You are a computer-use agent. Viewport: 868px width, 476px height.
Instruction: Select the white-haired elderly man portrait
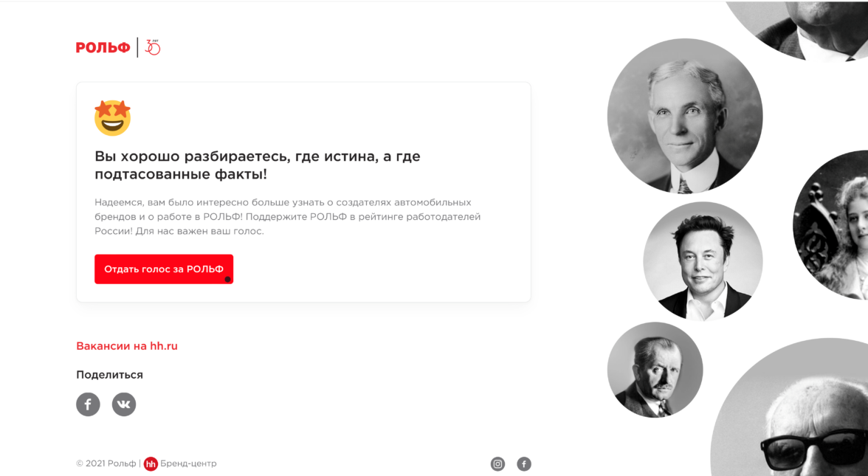coord(685,117)
